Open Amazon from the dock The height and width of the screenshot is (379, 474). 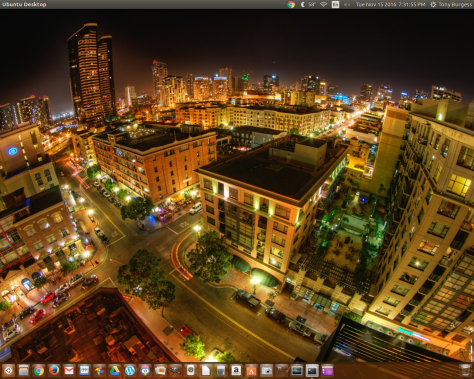[x=236, y=370]
